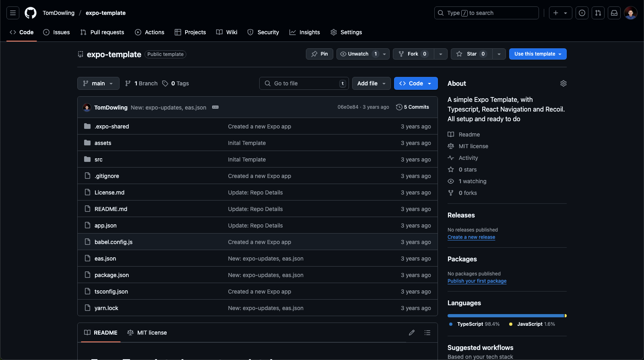This screenshot has height=360, width=644.
Task: Open green Code clone dropdown
Action: [x=416, y=83]
